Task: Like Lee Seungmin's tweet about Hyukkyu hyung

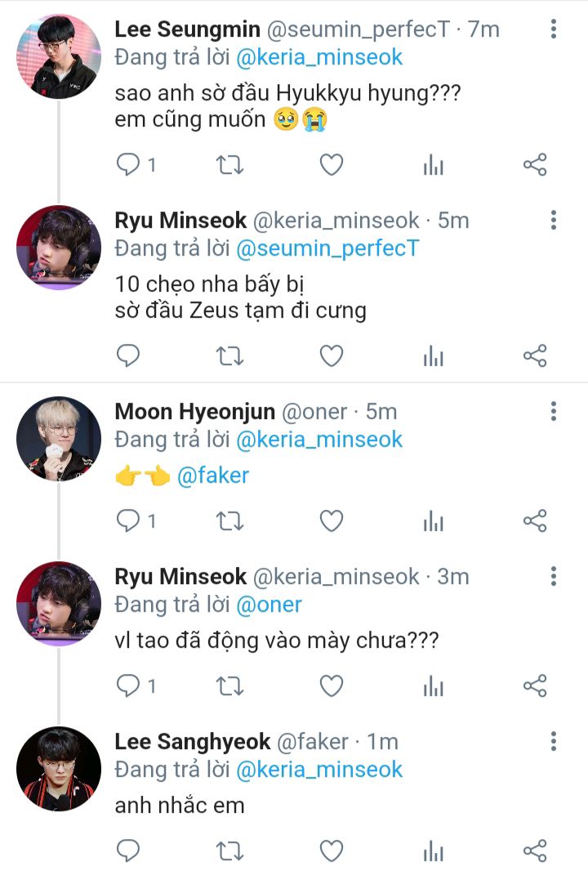Action: coord(331,165)
